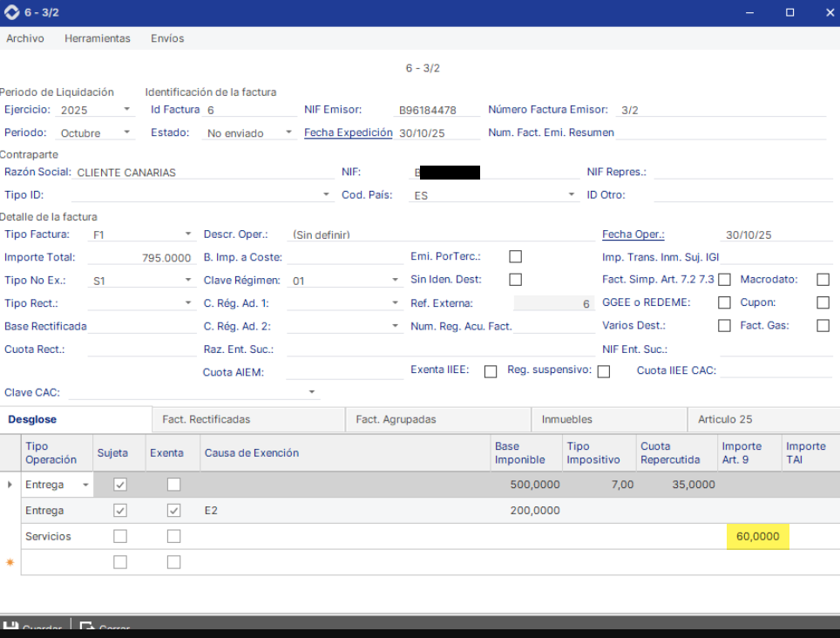Screen dimensions: 840x638
Task: Uncheck Exenta in the E2 Entrega row
Action: coord(173,511)
